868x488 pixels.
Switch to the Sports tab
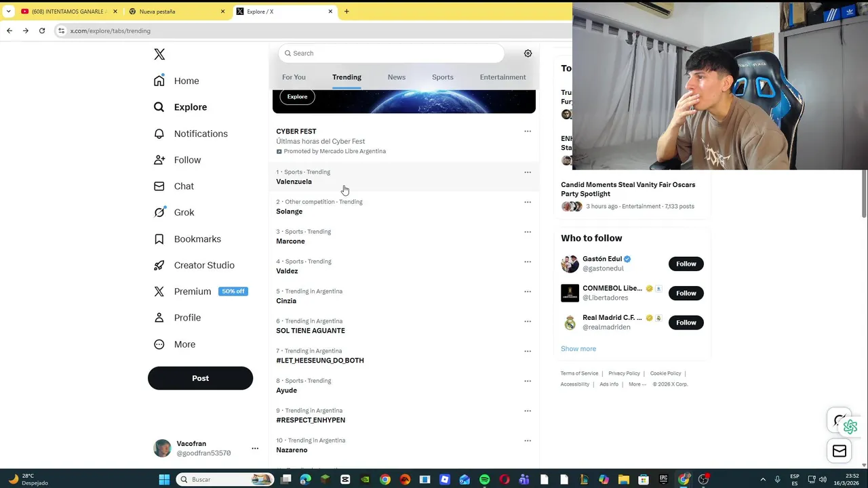coord(443,77)
